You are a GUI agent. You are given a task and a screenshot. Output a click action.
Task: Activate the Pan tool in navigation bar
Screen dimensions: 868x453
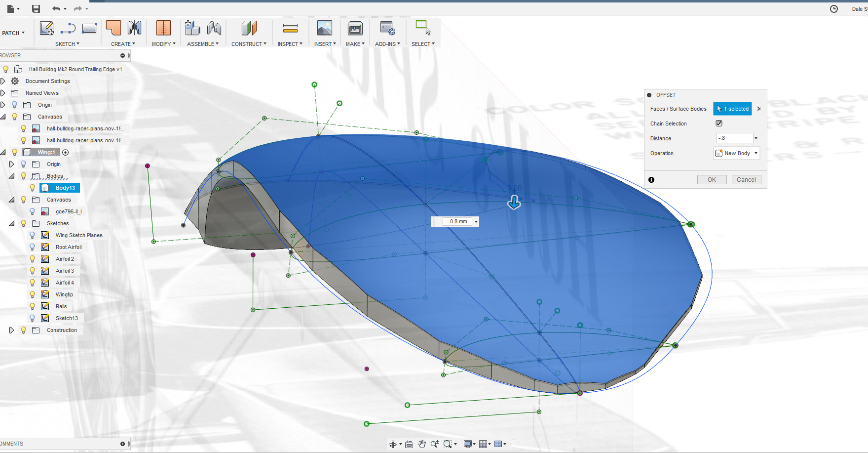422,444
